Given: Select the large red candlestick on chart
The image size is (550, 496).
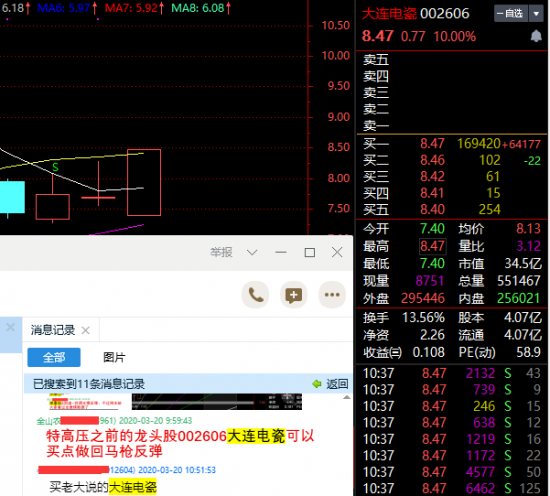Looking at the screenshot, I should pos(144,182).
